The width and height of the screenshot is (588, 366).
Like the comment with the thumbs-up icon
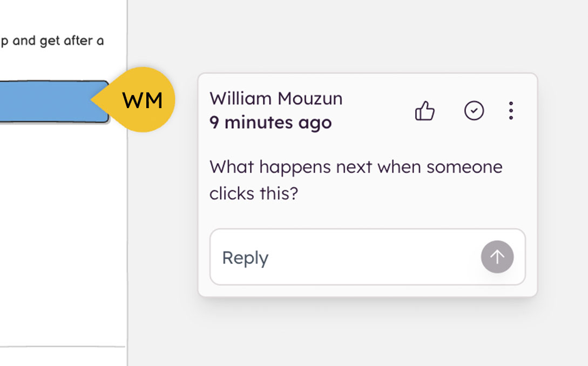point(425,111)
